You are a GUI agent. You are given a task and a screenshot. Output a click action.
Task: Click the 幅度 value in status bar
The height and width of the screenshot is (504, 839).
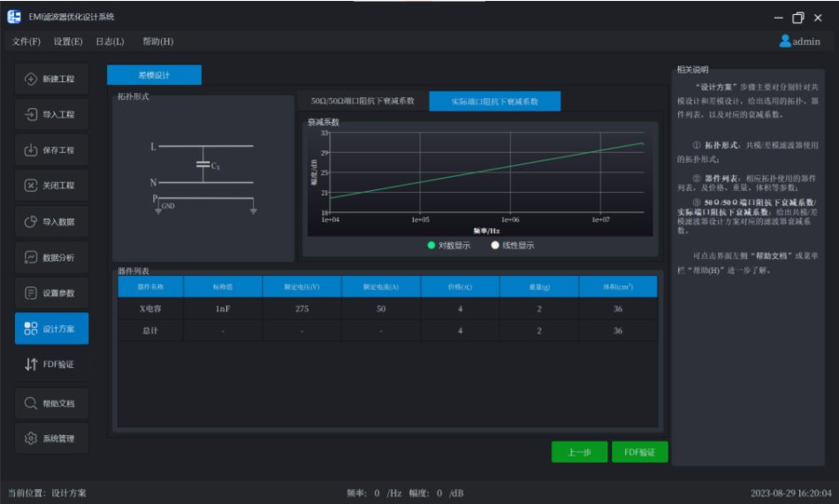(x=439, y=493)
